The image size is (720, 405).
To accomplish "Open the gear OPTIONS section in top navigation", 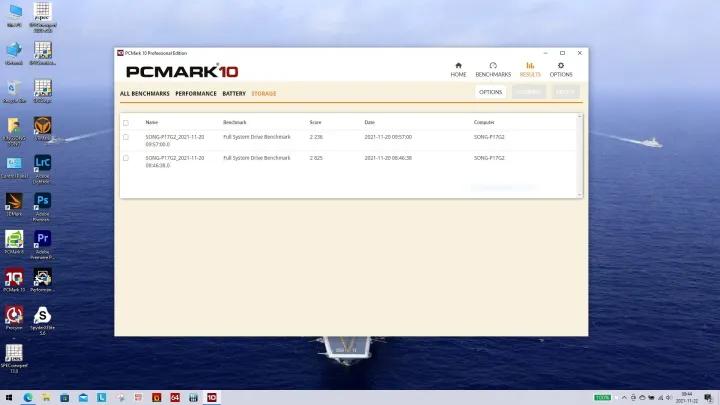I will point(561,69).
